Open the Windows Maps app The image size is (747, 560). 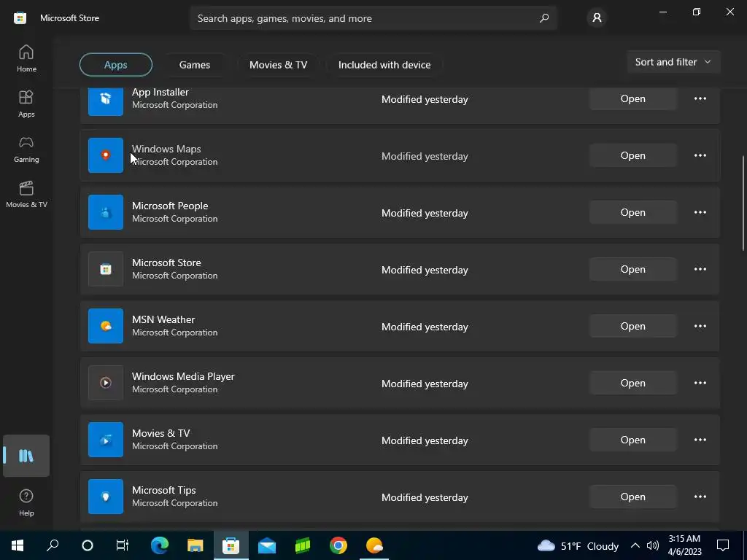[x=632, y=155]
